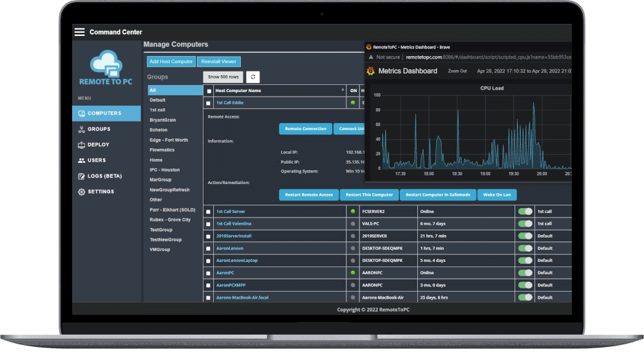644x356 pixels.
Task: Click the Groups sidebar icon
Action: [81, 129]
